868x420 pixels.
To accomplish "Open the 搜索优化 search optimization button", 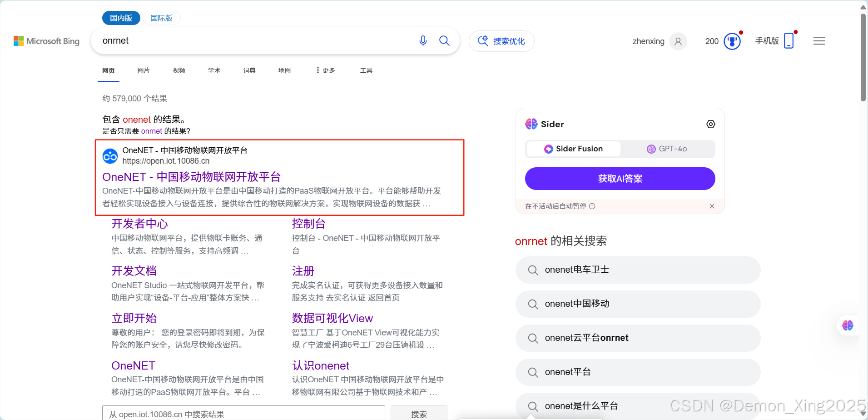I will coord(501,41).
